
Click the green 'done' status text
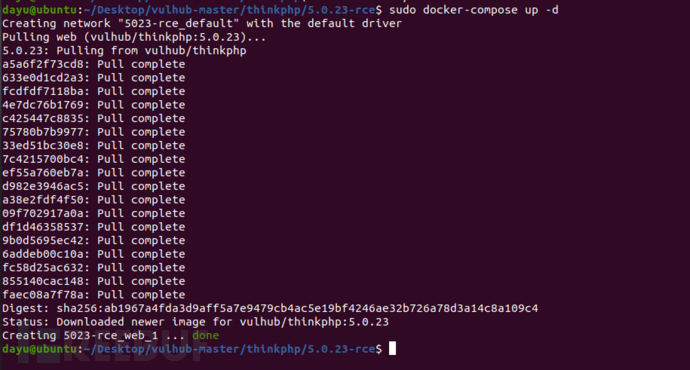206,335
